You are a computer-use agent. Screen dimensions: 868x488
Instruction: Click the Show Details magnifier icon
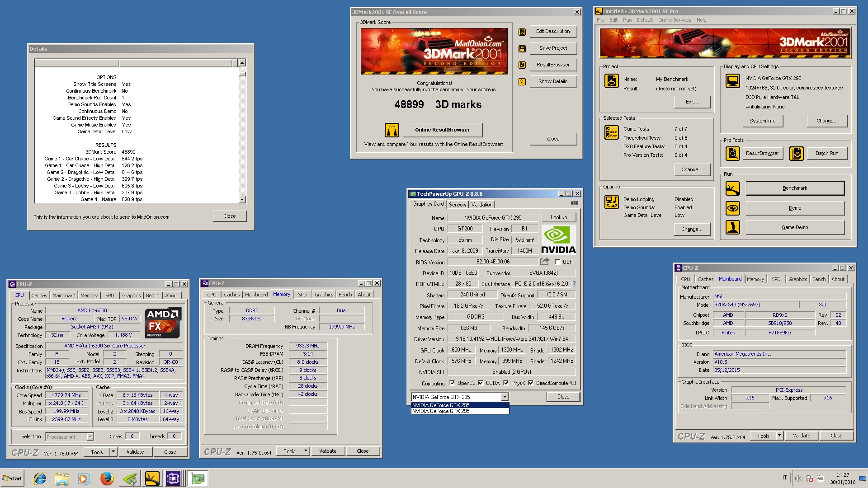(x=522, y=82)
